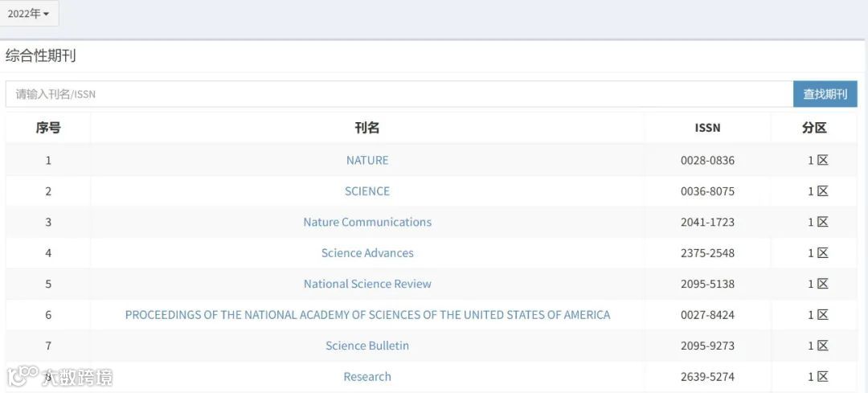Screen dimensions: 868x393
Task: Select the ISSN 0028-0836 cell
Action: (x=707, y=160)
